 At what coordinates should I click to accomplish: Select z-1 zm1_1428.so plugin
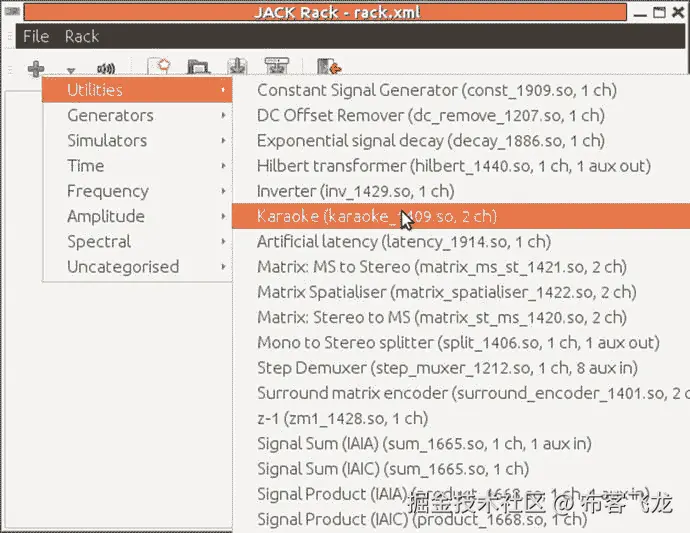[x=461, y=418]
